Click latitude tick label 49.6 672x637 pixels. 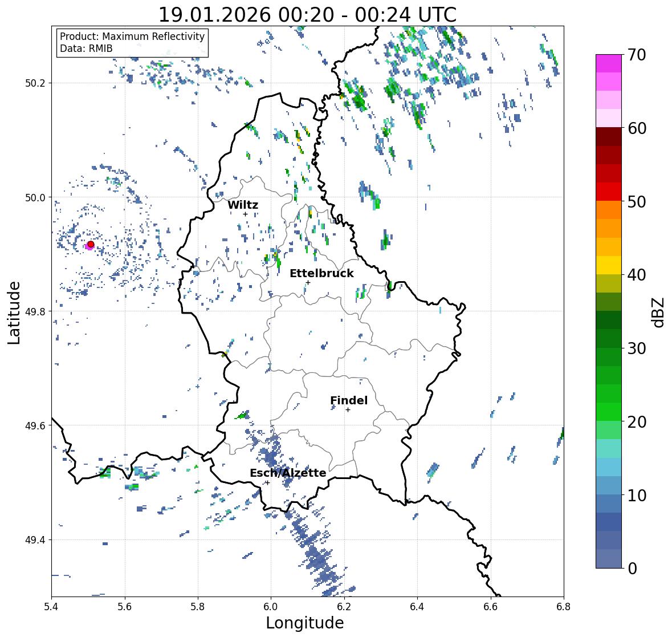(35, 425)
